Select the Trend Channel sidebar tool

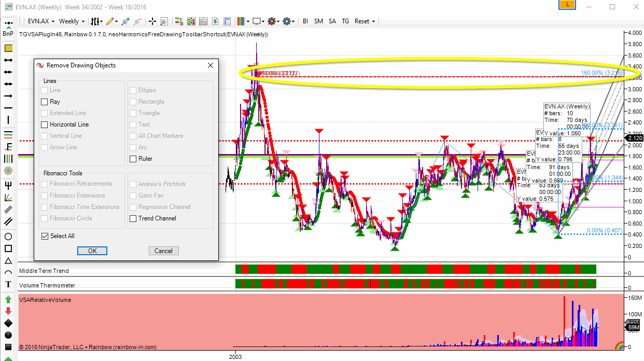click(8, 221)
